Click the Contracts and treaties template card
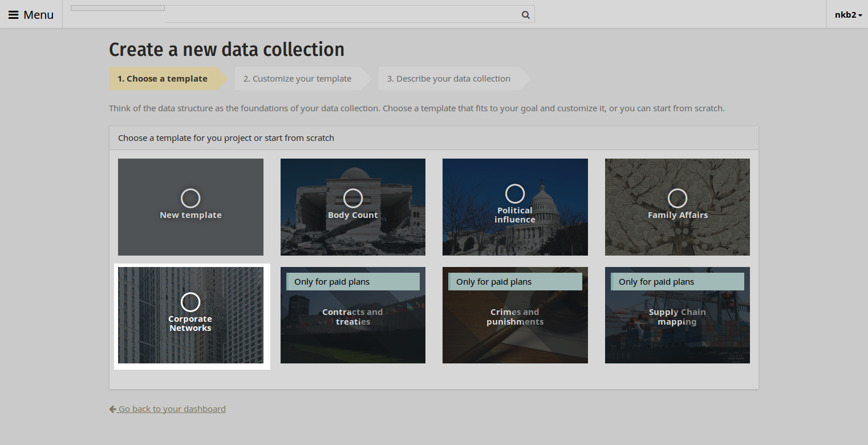 353,315
